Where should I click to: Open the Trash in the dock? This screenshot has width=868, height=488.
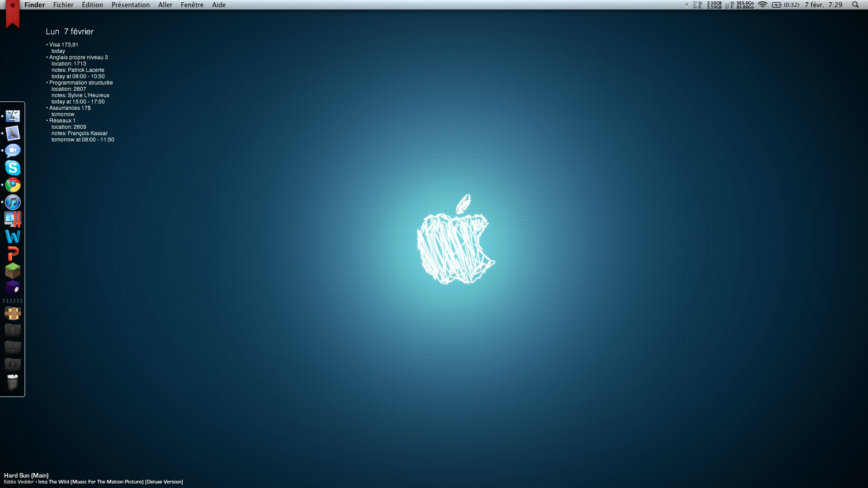pos(13,382)
